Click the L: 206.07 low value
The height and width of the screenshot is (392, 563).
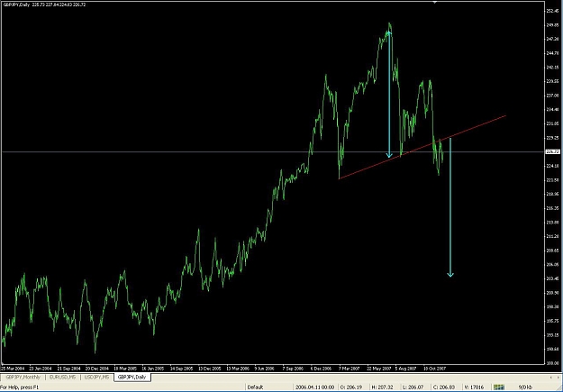pyautogui.click(x=413, y=387)
